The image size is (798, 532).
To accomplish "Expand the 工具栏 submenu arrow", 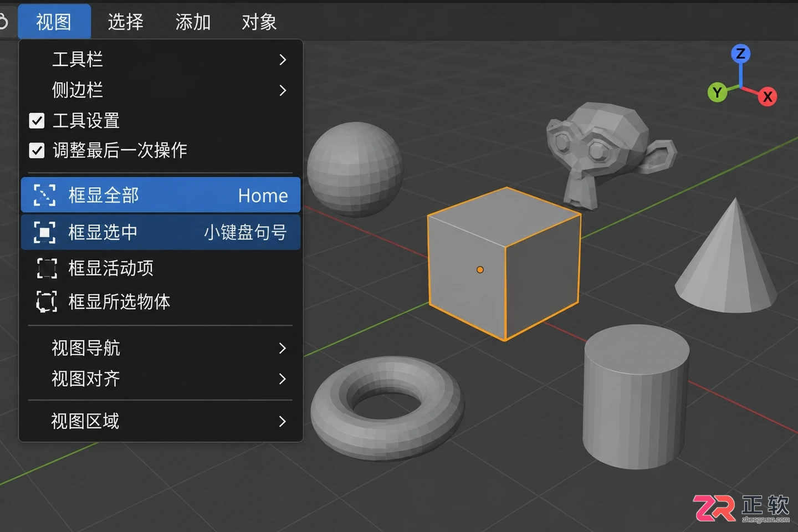I will [283, 59].
